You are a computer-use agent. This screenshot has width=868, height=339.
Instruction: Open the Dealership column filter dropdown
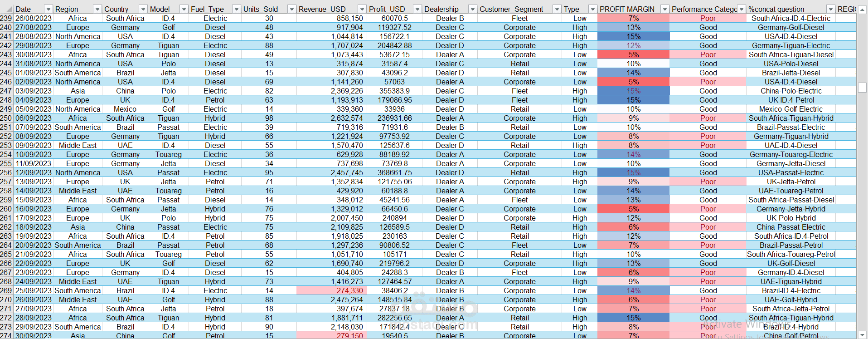pyautogui.click(x=473, y=9)
